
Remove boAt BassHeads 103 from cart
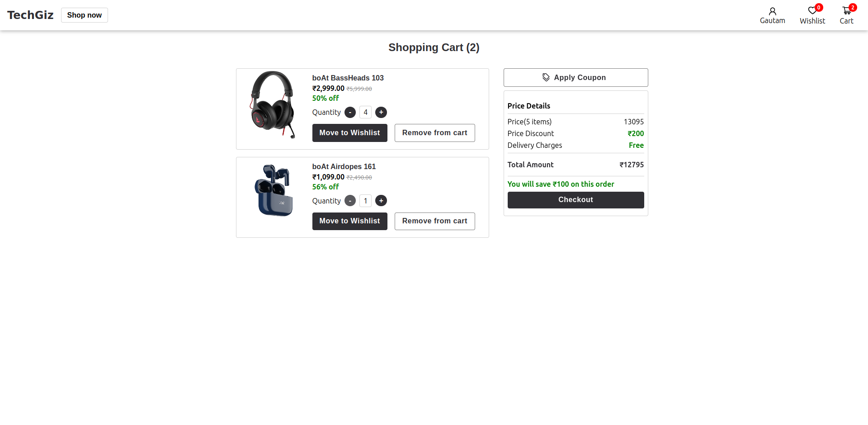[434, 132]
